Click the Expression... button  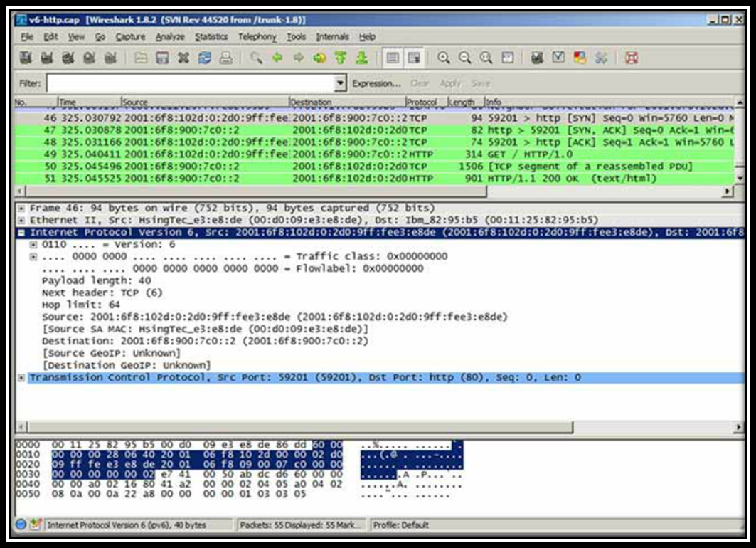pyautogui.click(x=376, y=83)
